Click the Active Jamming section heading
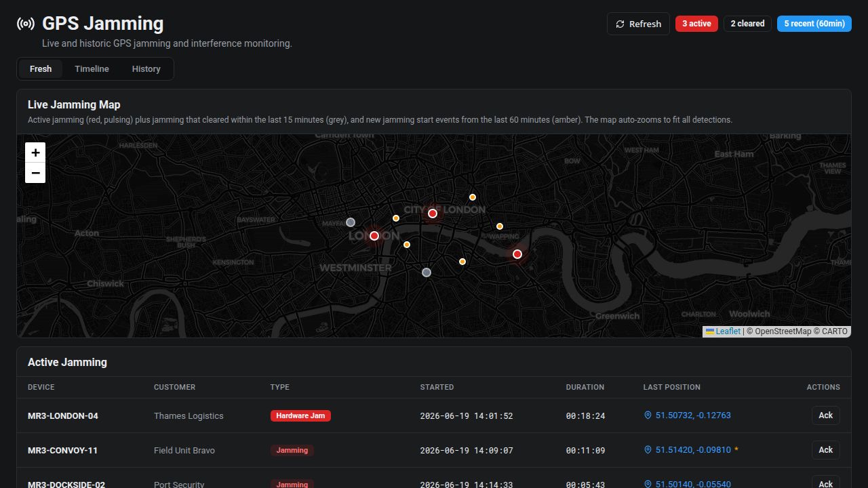 click(67, 362)
